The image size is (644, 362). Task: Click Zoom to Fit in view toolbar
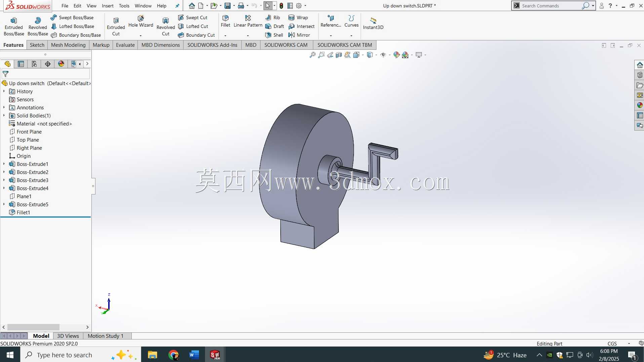pos(313,55)
